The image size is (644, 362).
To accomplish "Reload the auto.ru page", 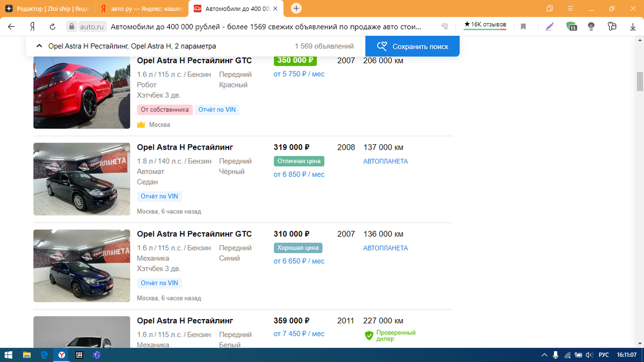I will click(53, 26).
